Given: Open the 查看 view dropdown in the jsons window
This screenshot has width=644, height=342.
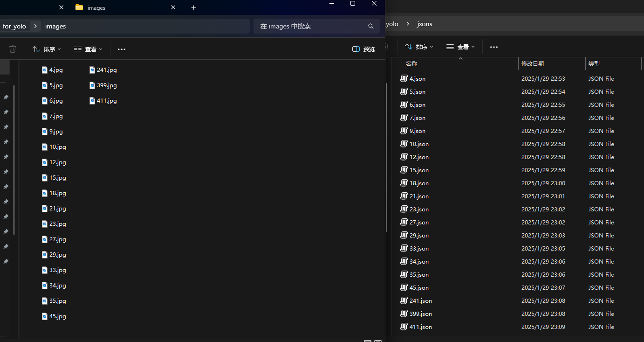Looking at the screenshot, I should coord(460,47).
